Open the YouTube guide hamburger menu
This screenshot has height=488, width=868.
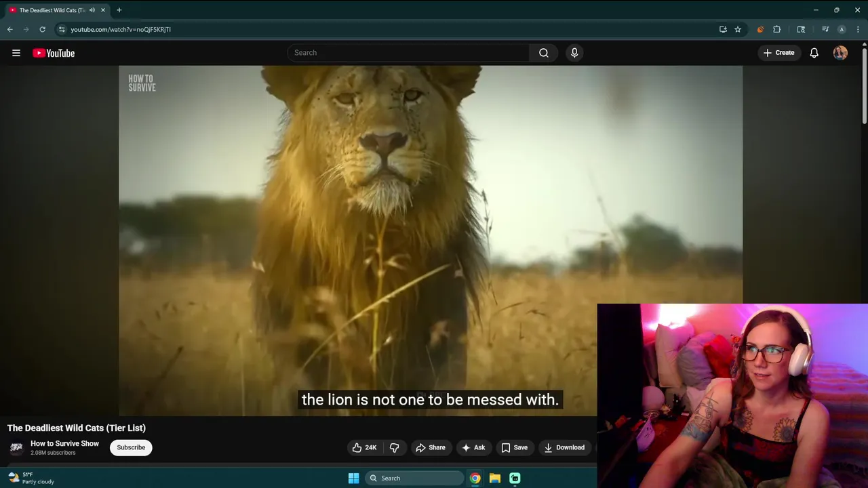(16, 53)
